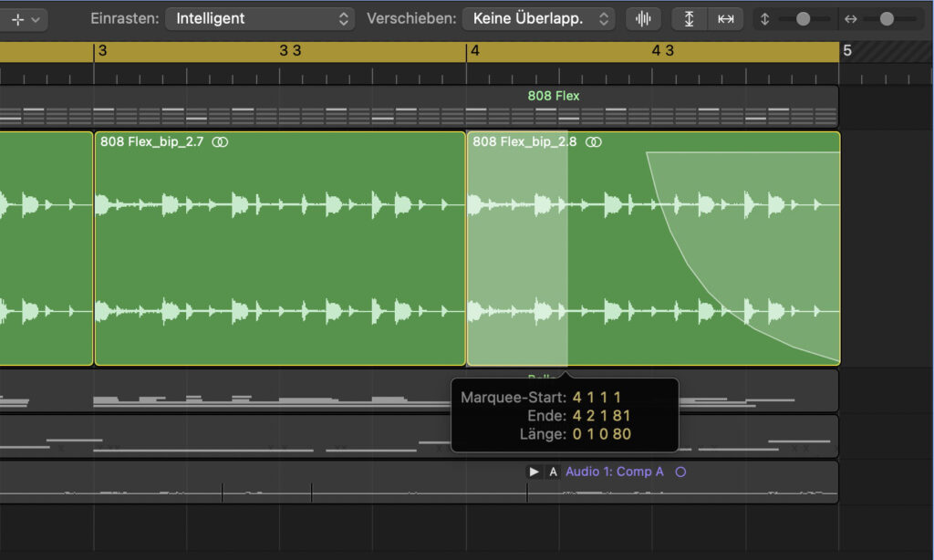The width and height of the screenshot is (934, 560).
Task: Select the crosshair marquee tool icon
Action: (x=18, y=19)
